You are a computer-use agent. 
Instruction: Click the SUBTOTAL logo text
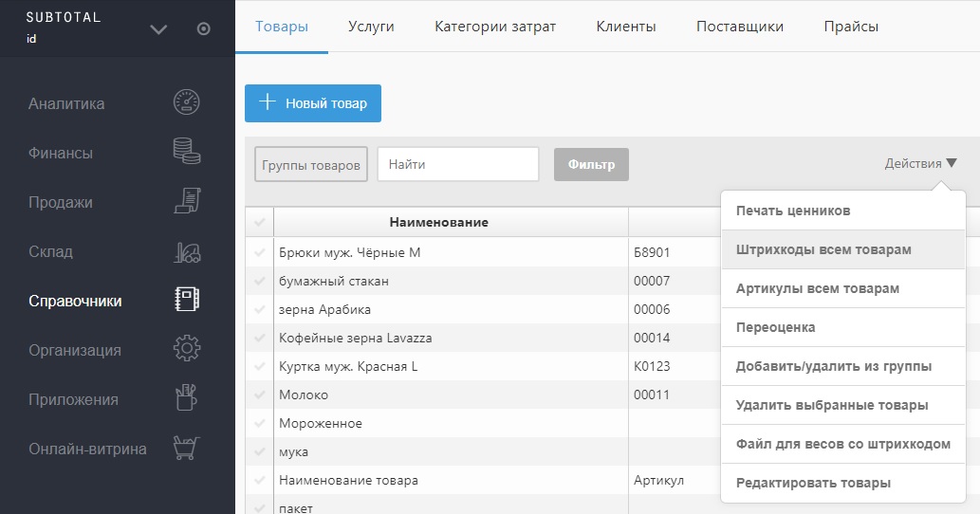tap(64, 17)
